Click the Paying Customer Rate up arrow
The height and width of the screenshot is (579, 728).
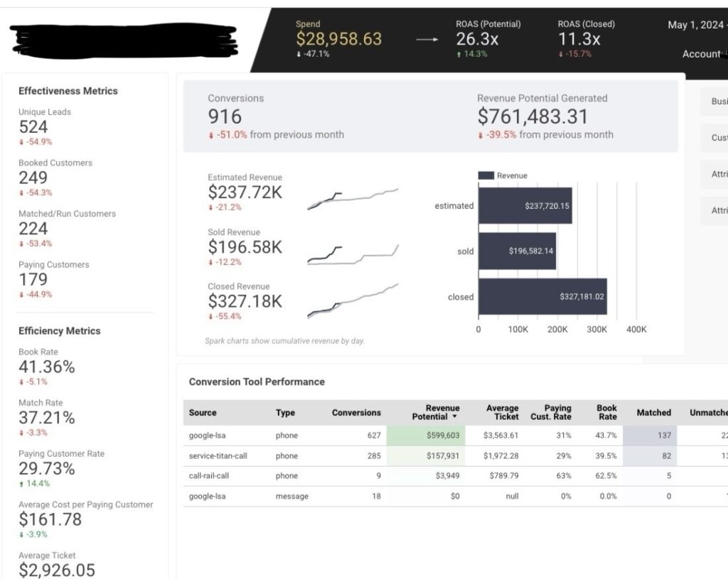tap(21, 484)
